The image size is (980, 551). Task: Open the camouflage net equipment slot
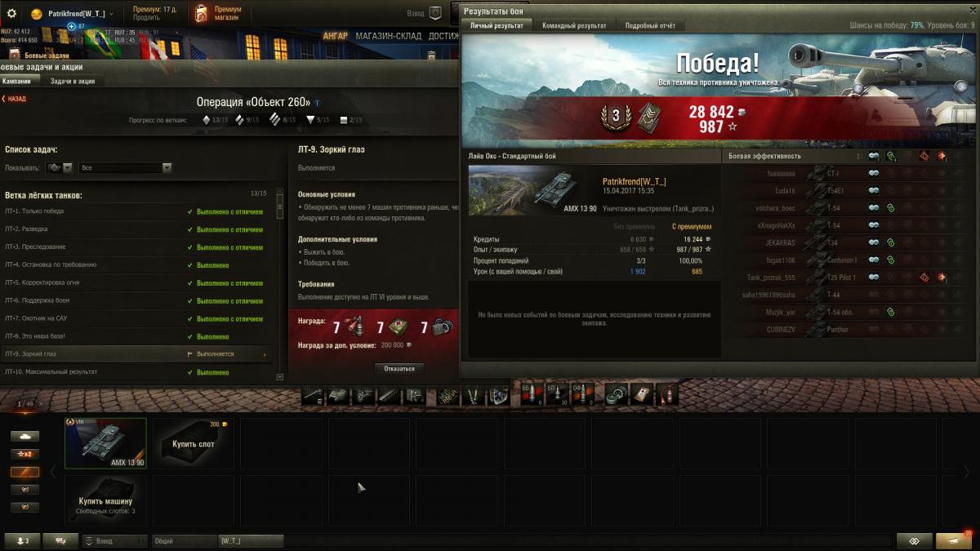coord(448,395)
